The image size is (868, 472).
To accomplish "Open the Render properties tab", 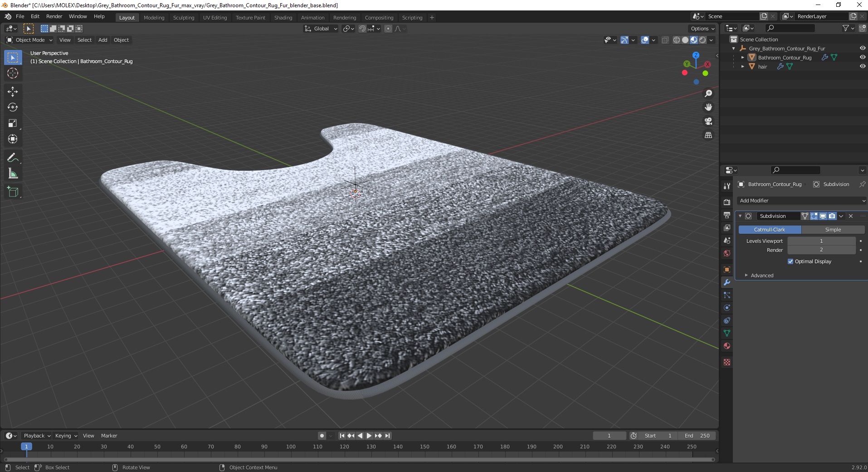I will click(727, 202).
